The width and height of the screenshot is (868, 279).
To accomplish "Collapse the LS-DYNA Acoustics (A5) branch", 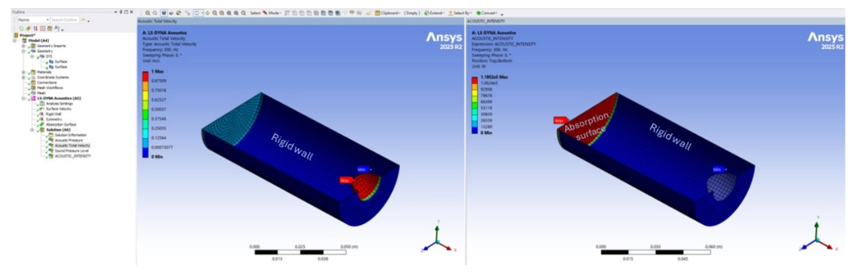I will (23, 98).
